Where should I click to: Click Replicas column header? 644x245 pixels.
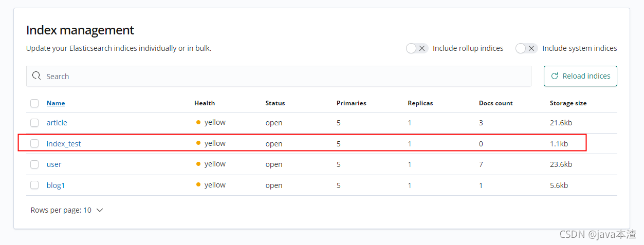(x=420, y=103)
